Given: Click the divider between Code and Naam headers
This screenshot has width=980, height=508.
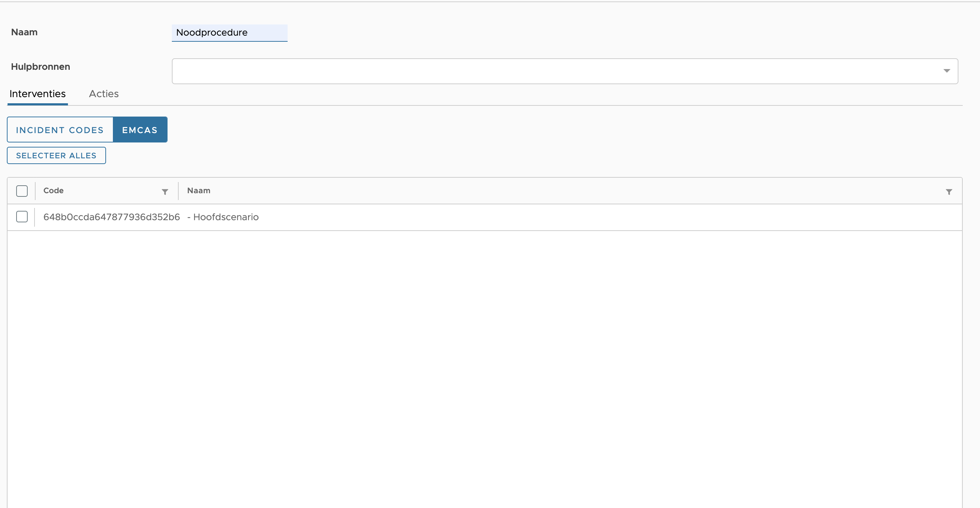Looking at the screenshot, I should coord(178,191).
